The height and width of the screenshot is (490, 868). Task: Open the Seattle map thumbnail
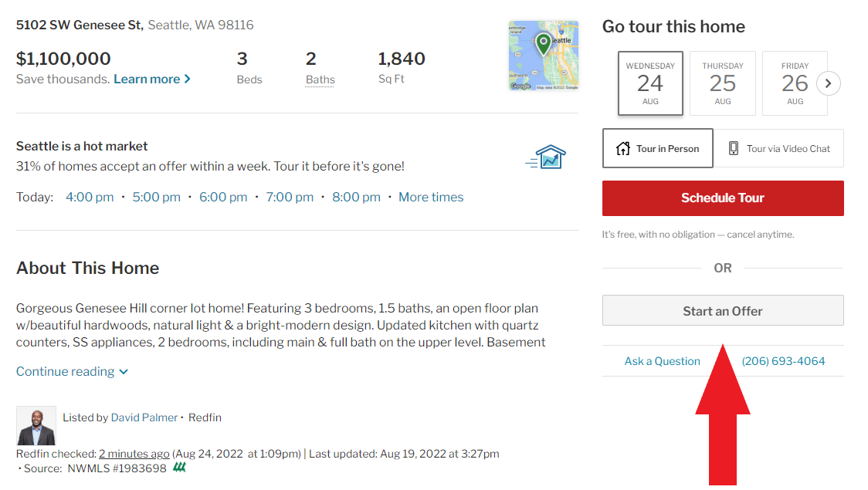(543, 56)
